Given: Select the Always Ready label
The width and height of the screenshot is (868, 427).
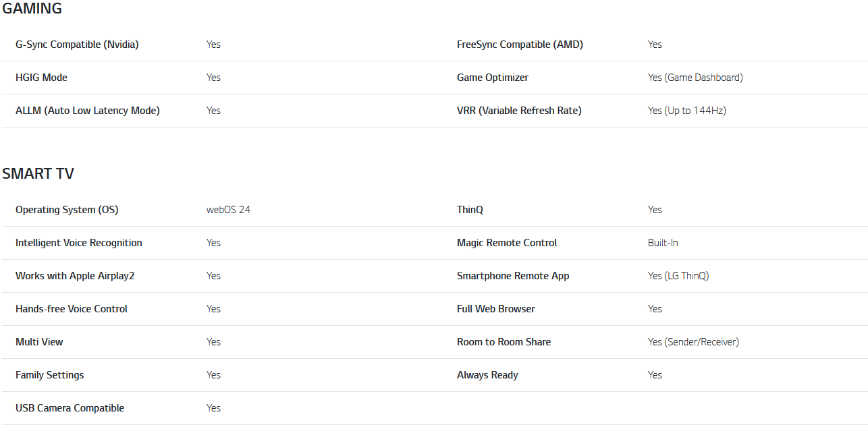Looking at the screenshot, I should click(x=487, y=375).
